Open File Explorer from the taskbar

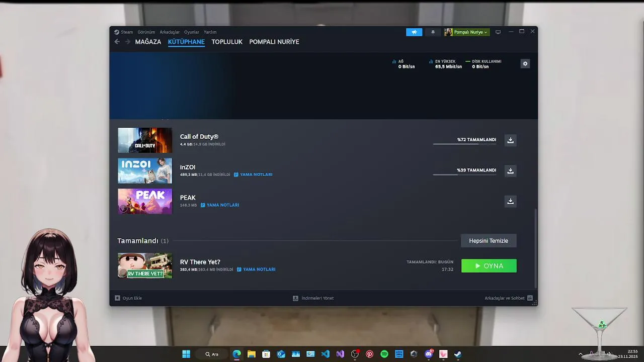point(251,354)
